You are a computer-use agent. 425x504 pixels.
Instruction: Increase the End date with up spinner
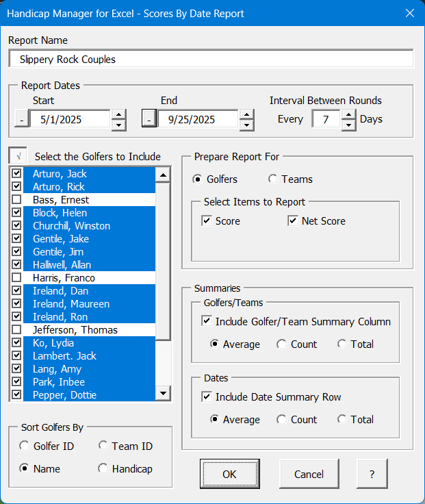[246, 114]
